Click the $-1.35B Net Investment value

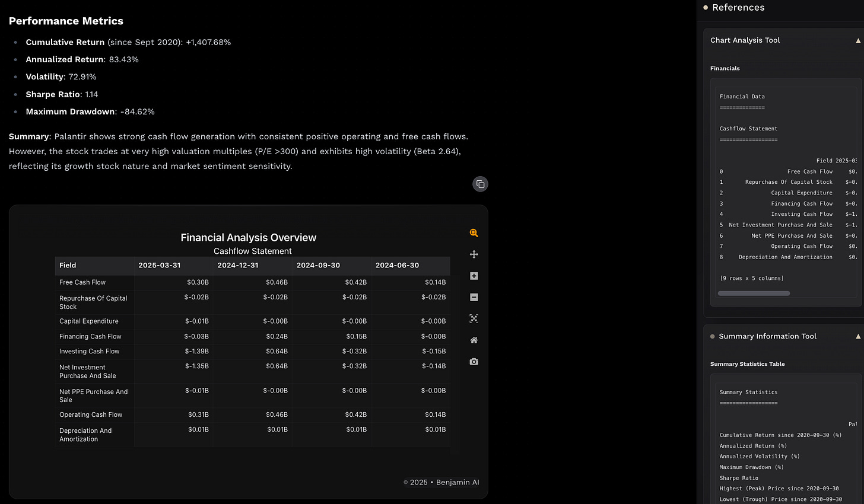point(197,366)
